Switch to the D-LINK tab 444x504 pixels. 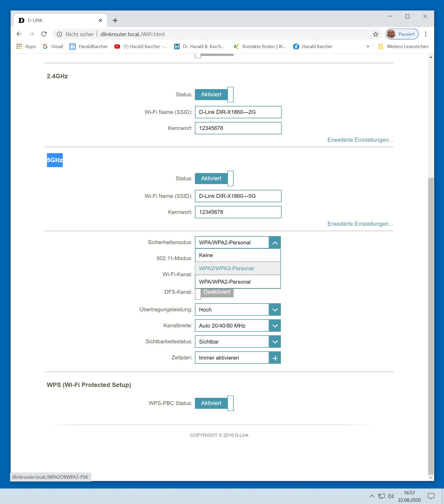(x=60, y=20)
